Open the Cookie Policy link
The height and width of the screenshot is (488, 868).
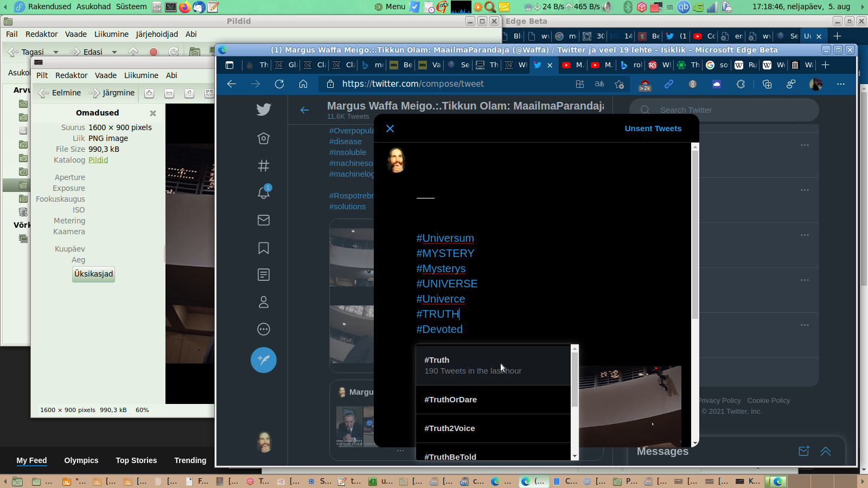coord(769,401)
